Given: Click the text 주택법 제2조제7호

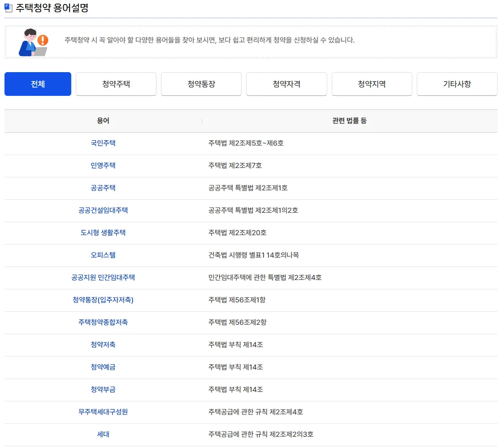Looking at the screenshot, I should pyautogui.click(x=235, y=165).
